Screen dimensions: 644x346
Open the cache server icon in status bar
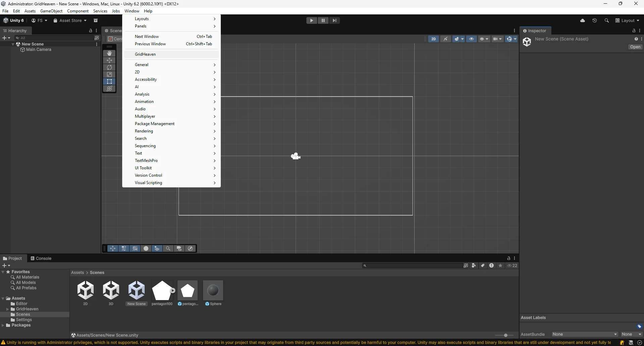631,343
